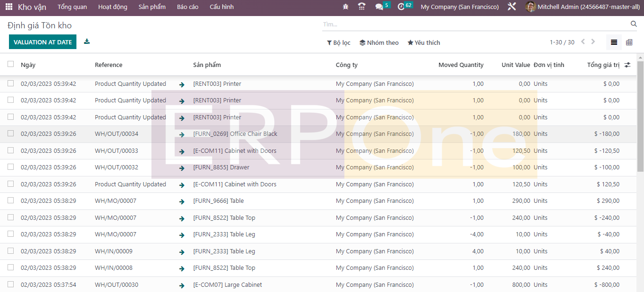Click the VALUATION AT DATE button
644x292 pixels.
point(42,42)
